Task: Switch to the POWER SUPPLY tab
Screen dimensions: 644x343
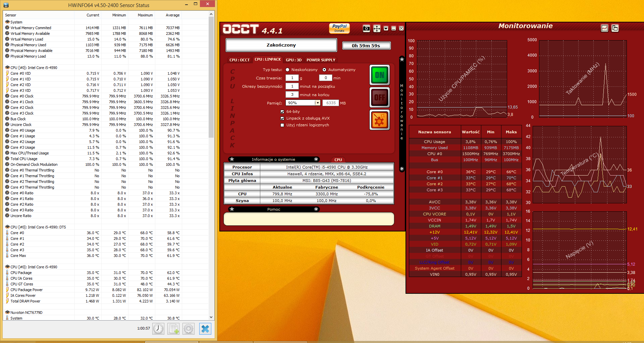Action: click(321, 60)
